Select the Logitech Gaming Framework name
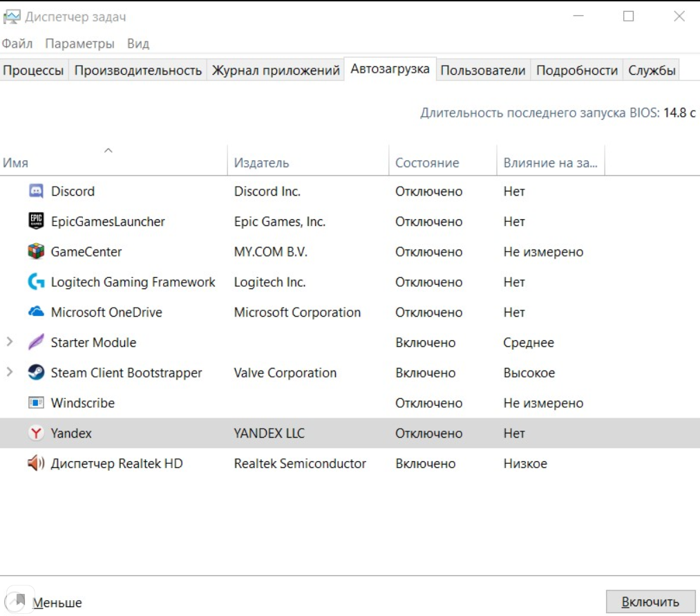 [x=133, y=282]
